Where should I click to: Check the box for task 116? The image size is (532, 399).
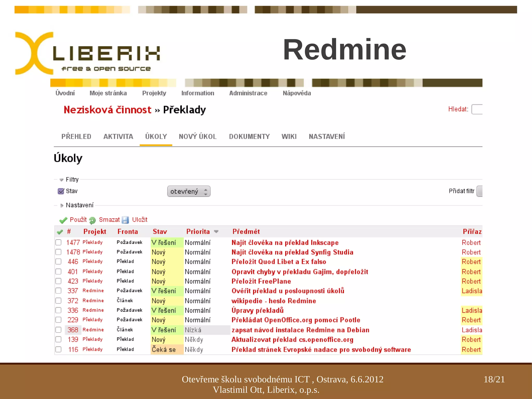[58, 349]
